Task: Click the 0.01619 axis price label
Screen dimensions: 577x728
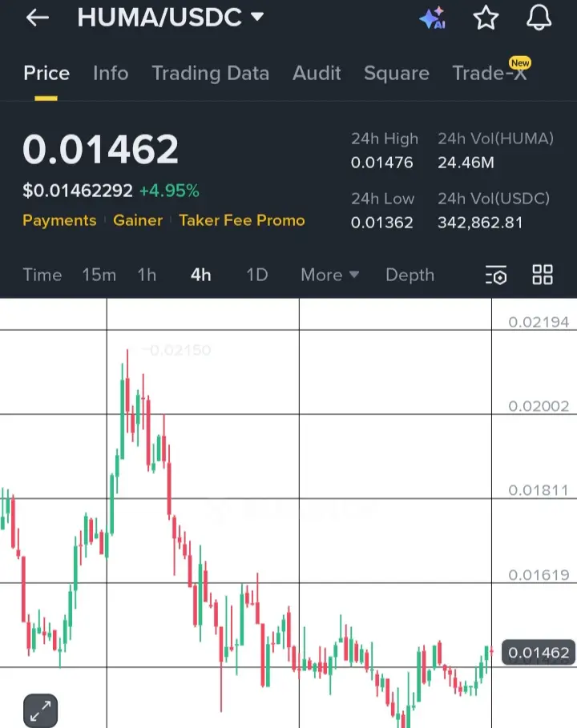Action: [x=539, y=575]
